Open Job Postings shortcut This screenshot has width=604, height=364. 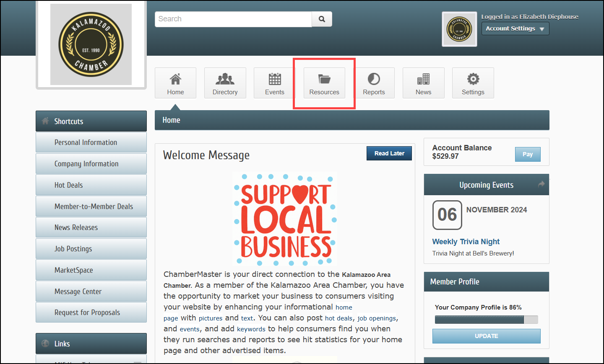[x=91, y=249]
